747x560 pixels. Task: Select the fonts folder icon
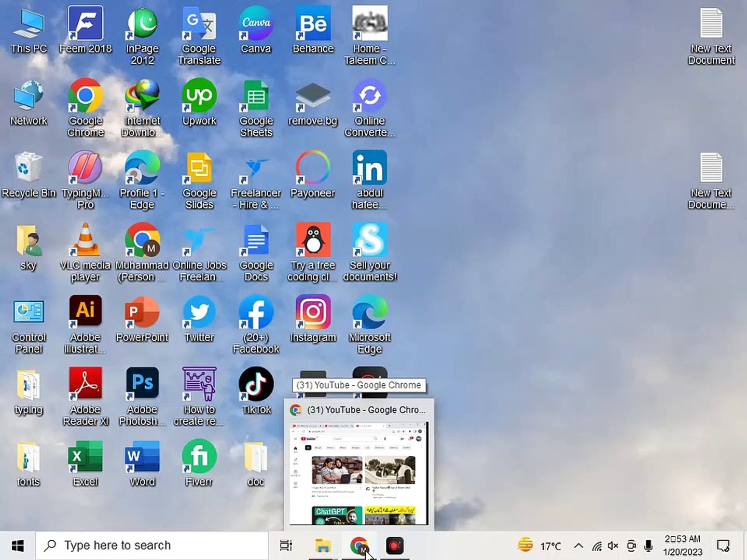click(x=29, y=464)
